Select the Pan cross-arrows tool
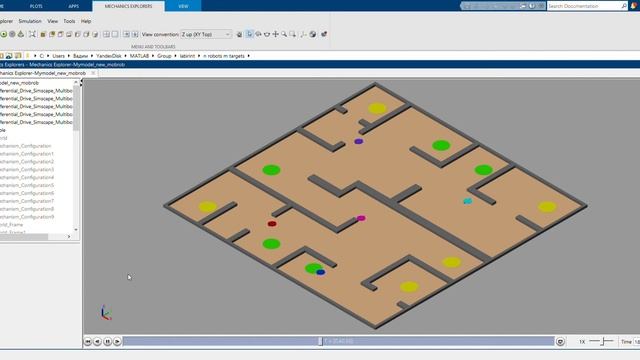640x360 pixels. pos(276,34)
